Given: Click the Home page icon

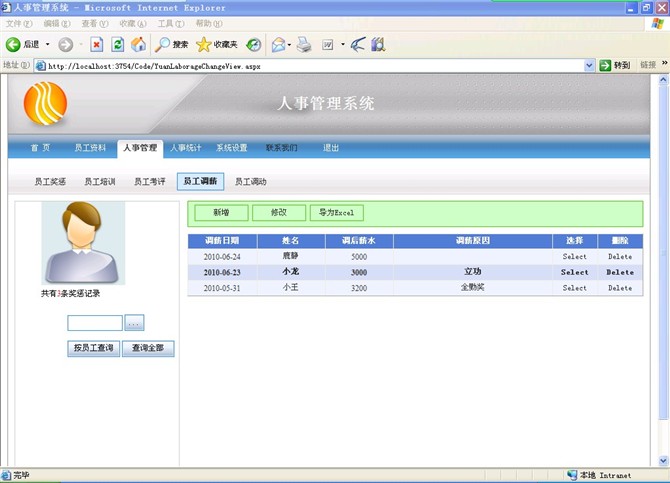Looking at the screenshot, I should pyautogui.click(x=138, y=44).
